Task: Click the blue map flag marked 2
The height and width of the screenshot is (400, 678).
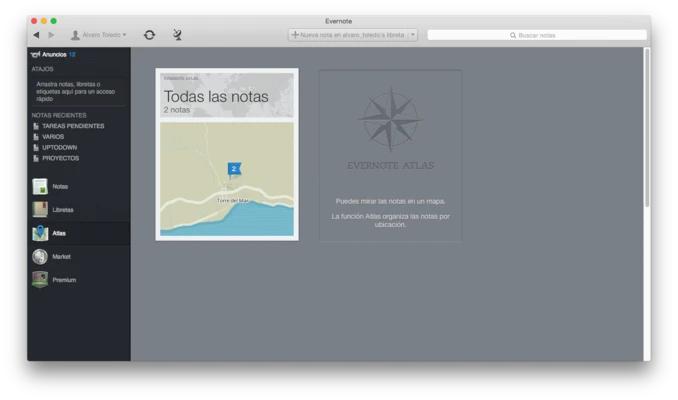Action: click(234, 170)
